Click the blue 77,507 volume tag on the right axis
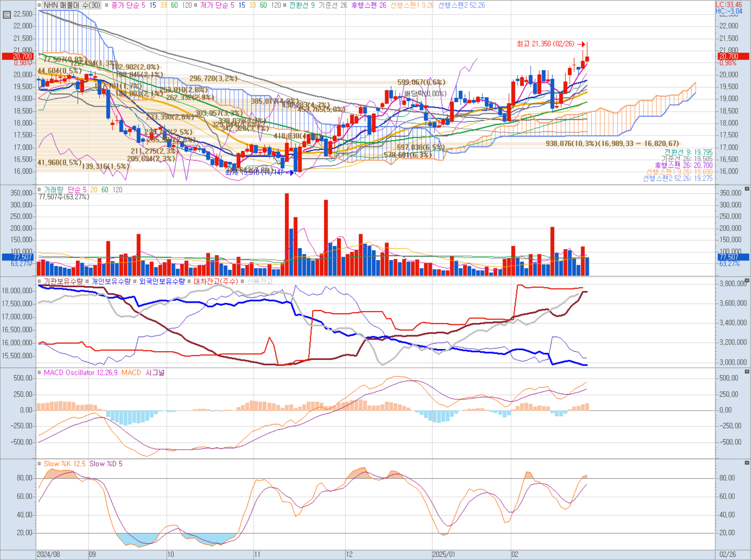Screen dimensions: 751x560 click(x=733, y=257)
